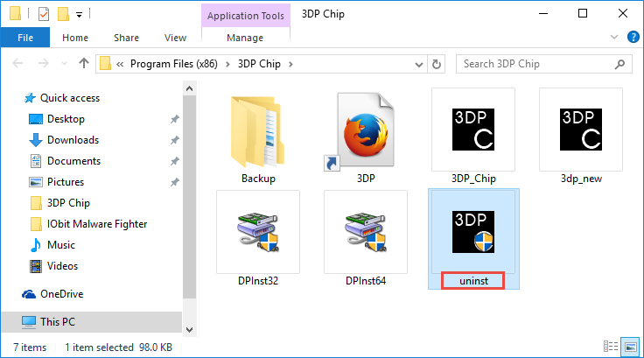644x358 pixels.
Task: Refresh the 3DP Chip folder
Action: [437, 64]
